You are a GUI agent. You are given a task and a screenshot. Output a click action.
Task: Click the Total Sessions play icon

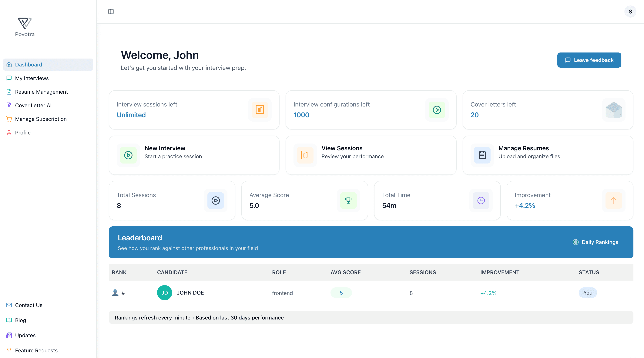216,200
